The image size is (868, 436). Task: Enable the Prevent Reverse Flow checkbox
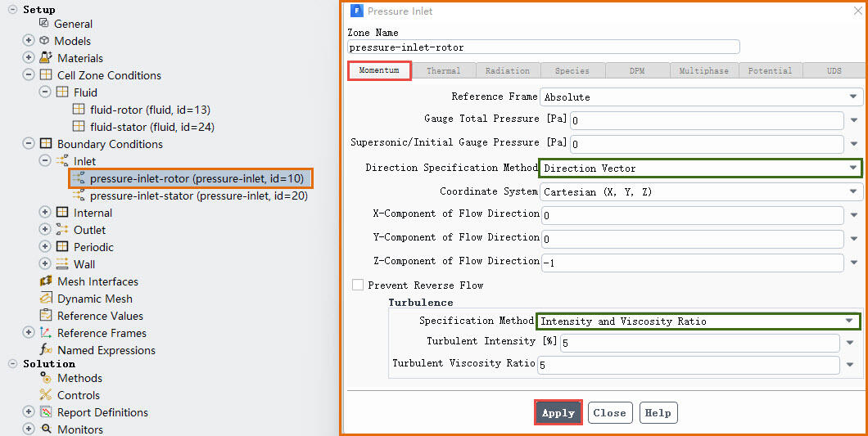tap(357, 285)
